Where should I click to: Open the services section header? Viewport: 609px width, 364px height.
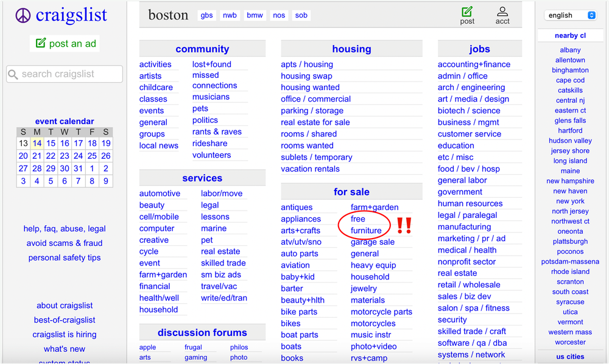pyautogui.click(x=202, y=178)
